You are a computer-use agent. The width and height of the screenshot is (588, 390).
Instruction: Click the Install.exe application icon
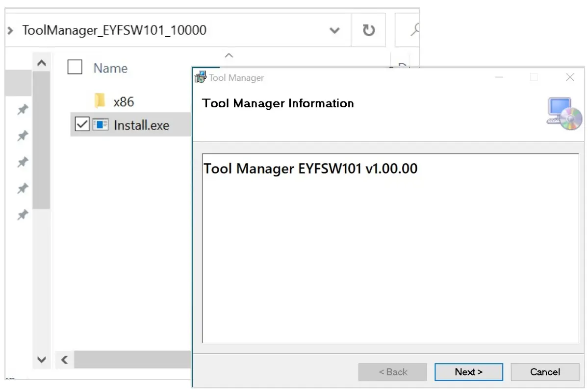(101, 125)
